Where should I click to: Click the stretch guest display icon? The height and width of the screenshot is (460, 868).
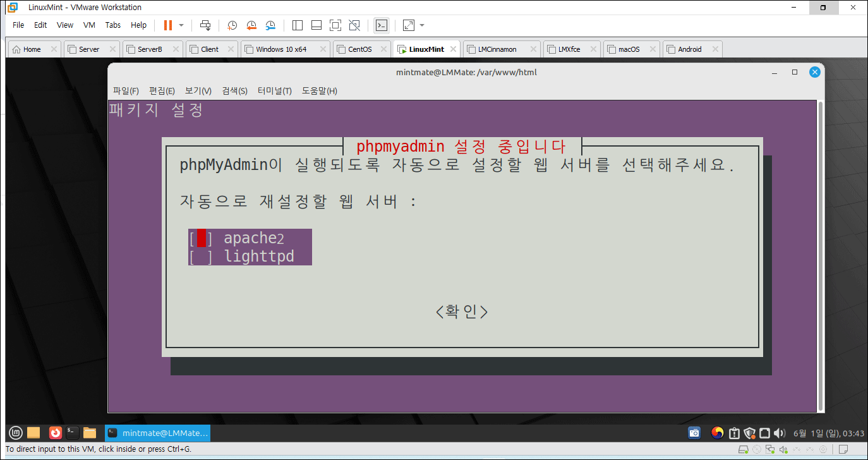pos(409,25)
